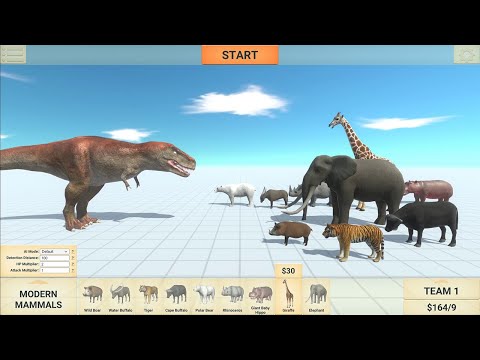Open help icon beside Detection Distance
The image size is (480, 360).
tap(73, 258)
